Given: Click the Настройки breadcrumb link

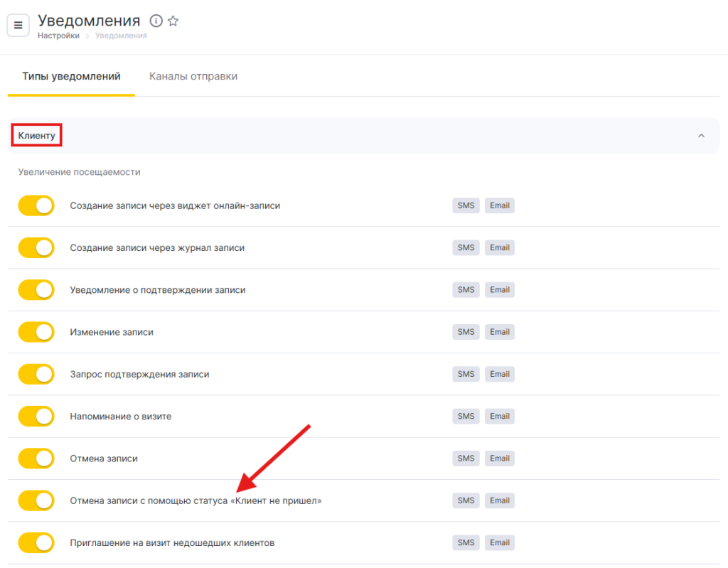Looking at the screenshot, I should (x=58, y=36).
